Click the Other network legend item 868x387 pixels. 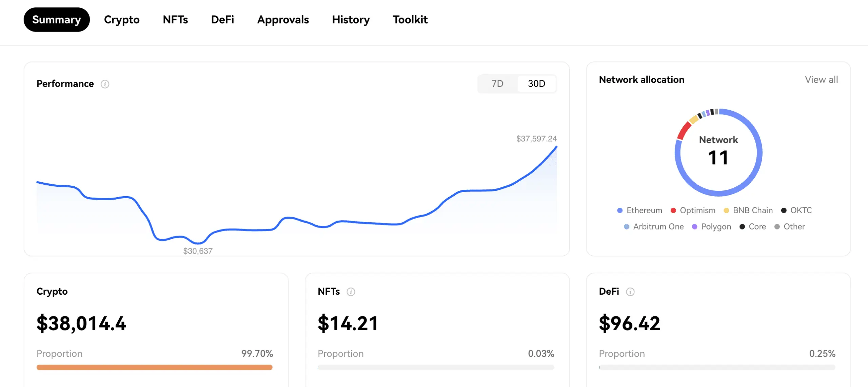click(x=790, y=227)
